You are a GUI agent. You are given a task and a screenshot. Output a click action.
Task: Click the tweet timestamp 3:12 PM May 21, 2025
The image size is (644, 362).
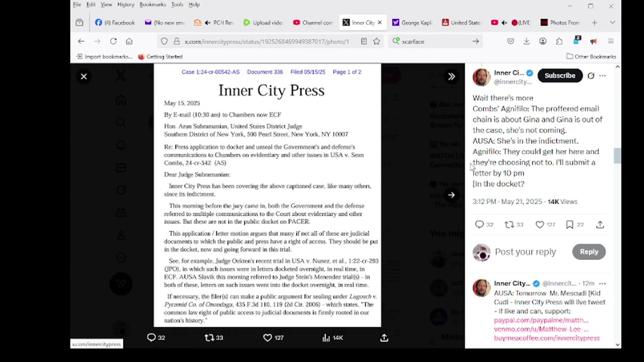click(507, 202)
